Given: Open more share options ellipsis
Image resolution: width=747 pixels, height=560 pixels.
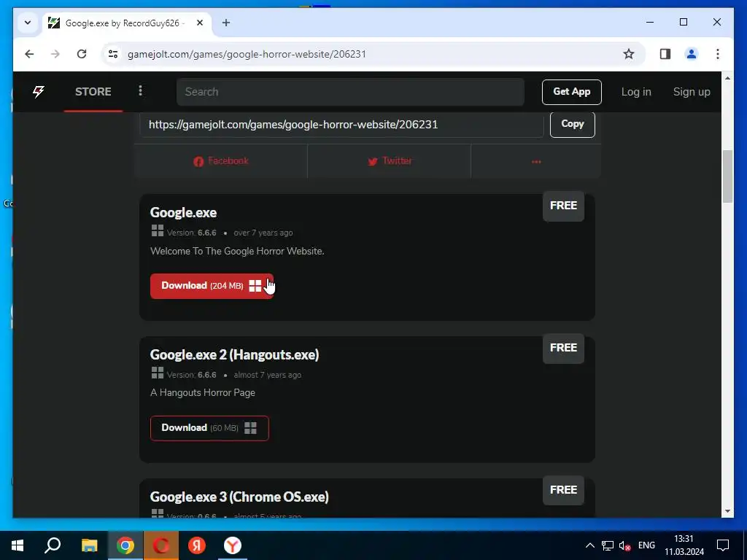Looking at the screenshot, I should (536, 161).
